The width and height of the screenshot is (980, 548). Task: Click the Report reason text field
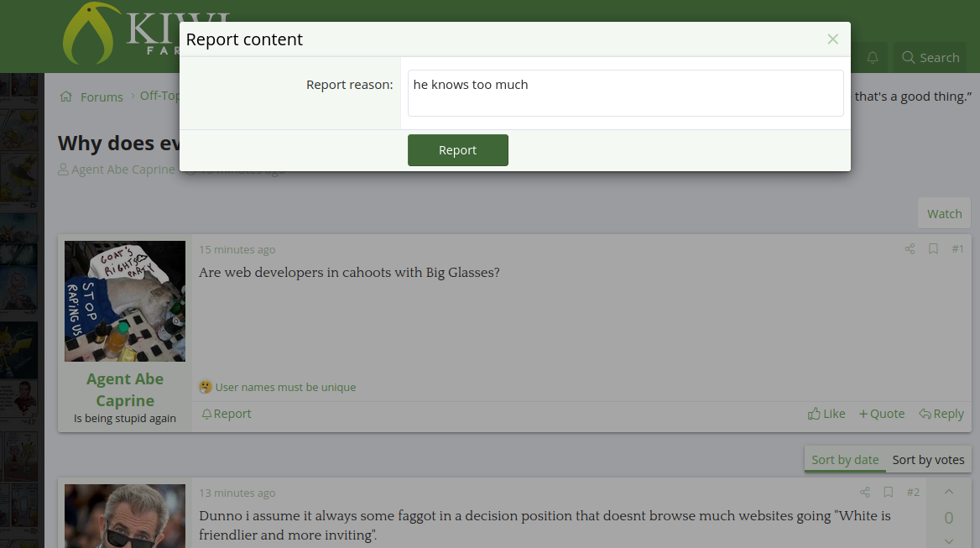click(626, 93)
